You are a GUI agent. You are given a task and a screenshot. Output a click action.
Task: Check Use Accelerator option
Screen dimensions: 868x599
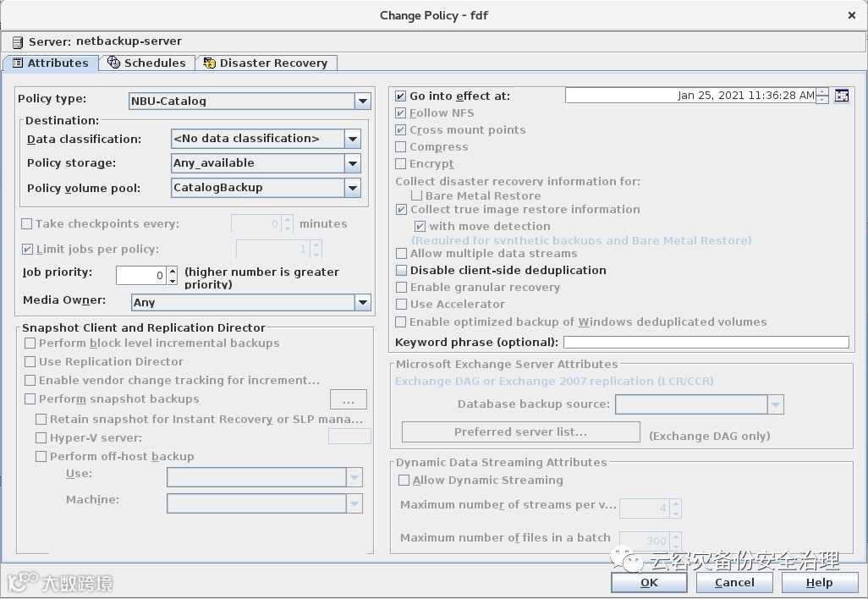coord(401,305)
